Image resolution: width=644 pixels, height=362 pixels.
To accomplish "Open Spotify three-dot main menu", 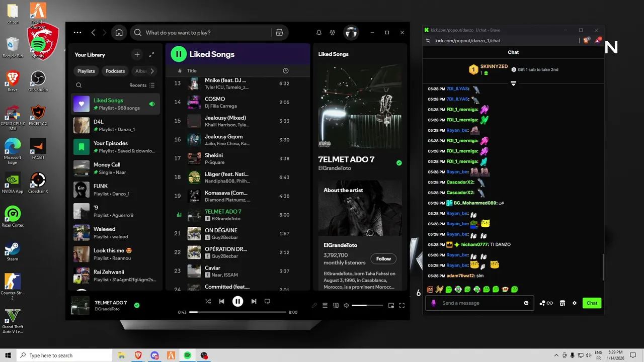I will pyautogui.click(x=77, y=33).
